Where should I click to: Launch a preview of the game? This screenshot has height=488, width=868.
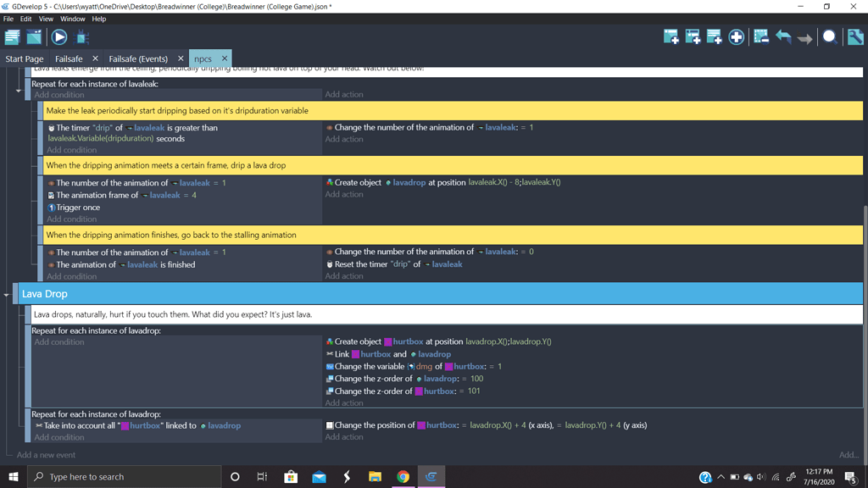[58, 36]
